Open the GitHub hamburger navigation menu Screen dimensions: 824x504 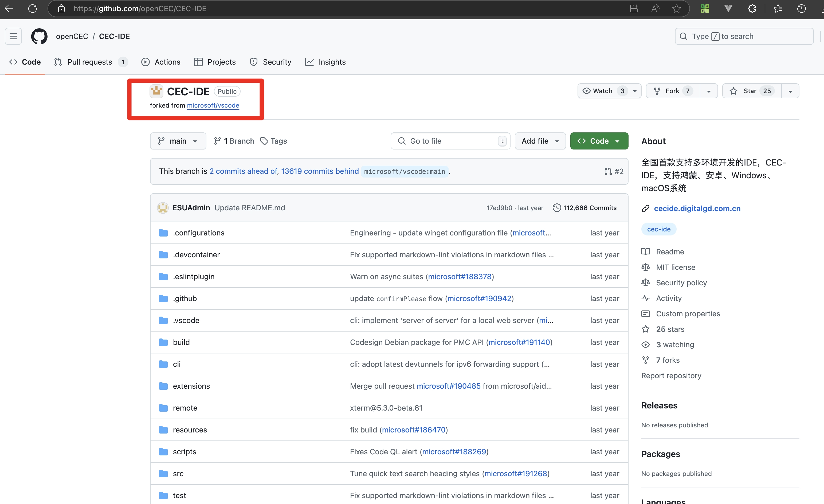(x=13, y=36)
